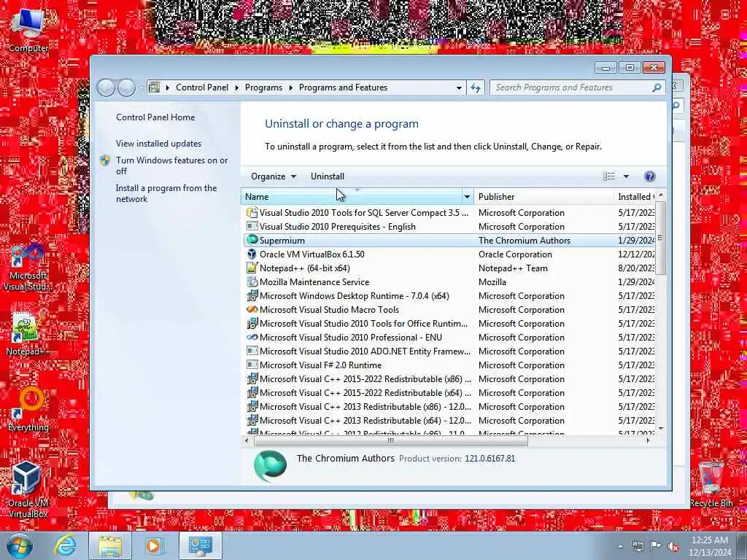Image resolution: width=747 pixels, height=560 pixels.
Task: Click Oracle VM VirtualBox row icon
Action: click(252, 254)
